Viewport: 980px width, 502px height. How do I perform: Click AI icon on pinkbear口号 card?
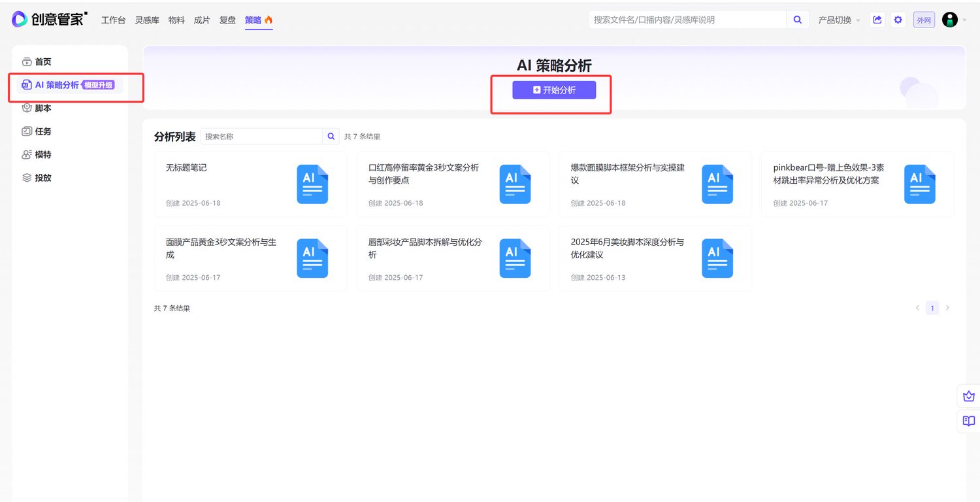tap(921, 184)
